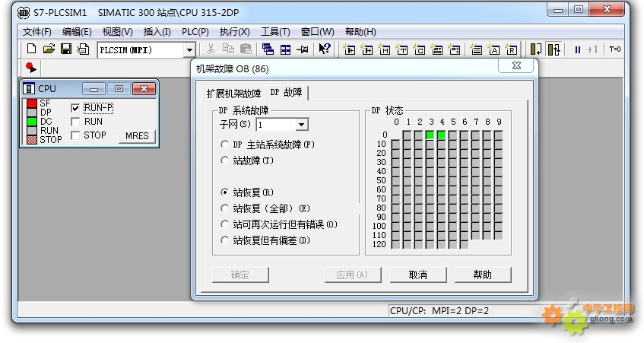Screen dimensions: 644x343
Task: Click the 确定 button
Action: pos(240,275)
